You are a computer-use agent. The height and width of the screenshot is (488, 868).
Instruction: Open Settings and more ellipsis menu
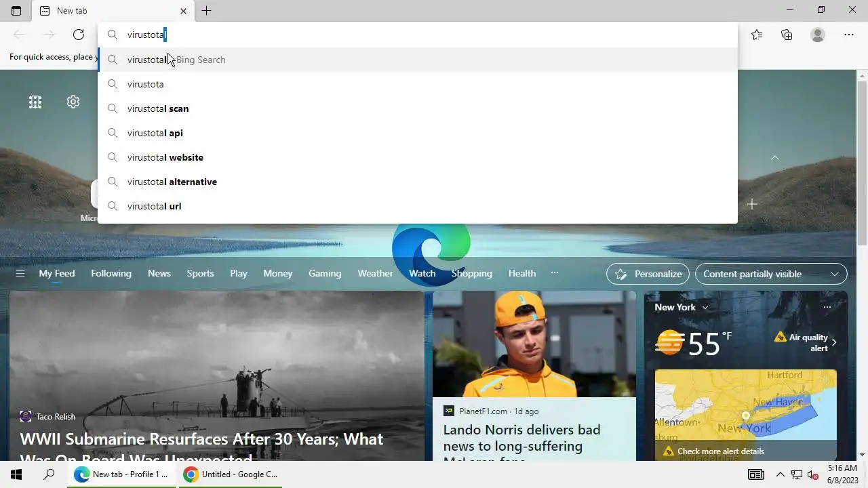pos(849,35)
